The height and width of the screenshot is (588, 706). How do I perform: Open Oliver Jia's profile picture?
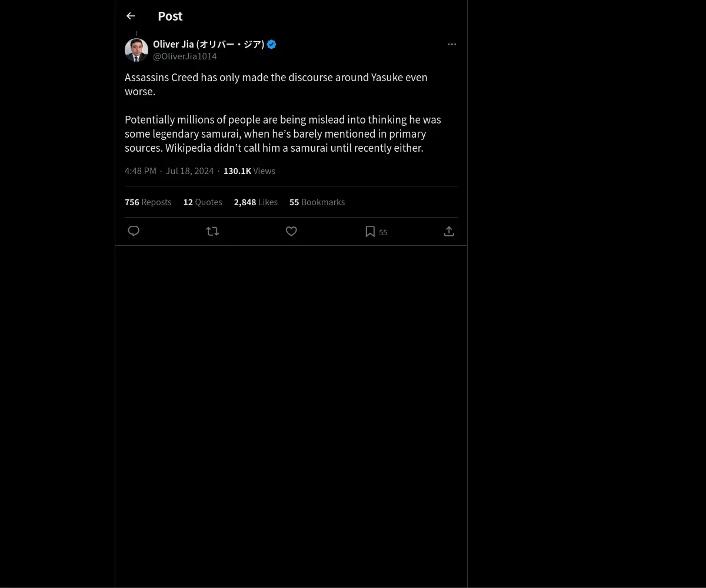[x=136, y=50]
